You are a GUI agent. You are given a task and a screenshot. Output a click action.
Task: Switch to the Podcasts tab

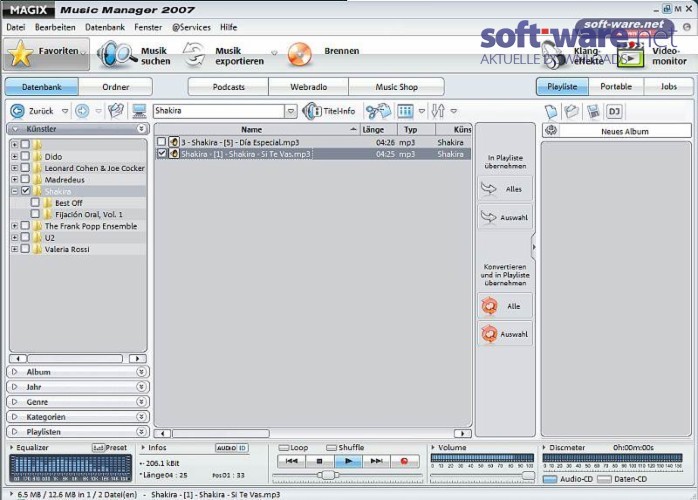[228, 87]
